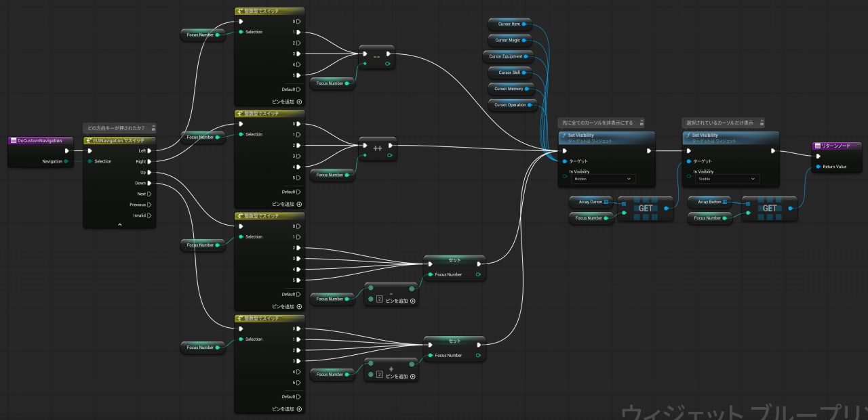Open the In Visibility dropdown showing Hidden
The height and width of the screenshot is (420, 868).
(x=601, y=179)
